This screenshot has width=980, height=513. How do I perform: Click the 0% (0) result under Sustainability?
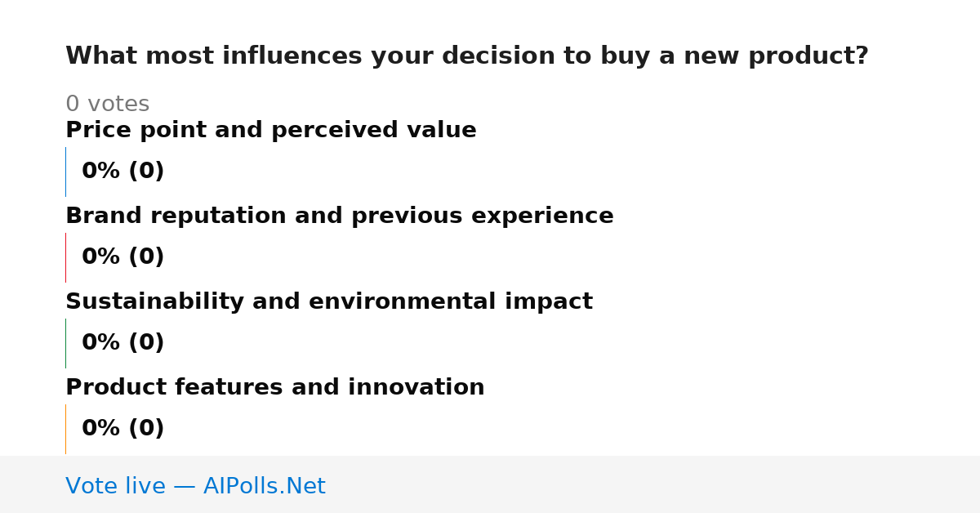tap(122, 343)
